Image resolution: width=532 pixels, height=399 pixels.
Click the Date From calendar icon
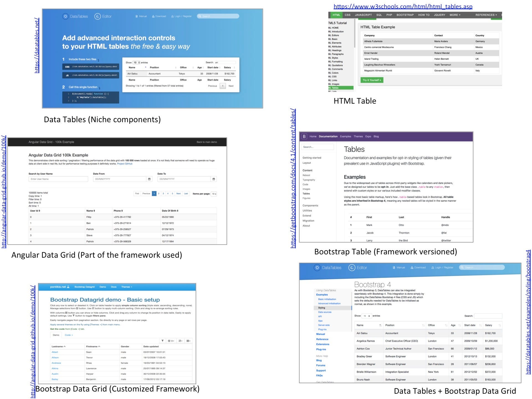pos(149,179)
